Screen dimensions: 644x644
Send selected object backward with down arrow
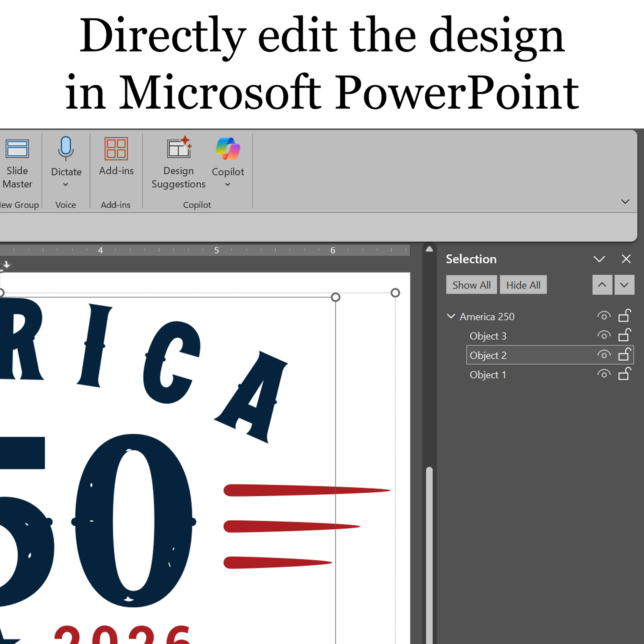(624, 285)
